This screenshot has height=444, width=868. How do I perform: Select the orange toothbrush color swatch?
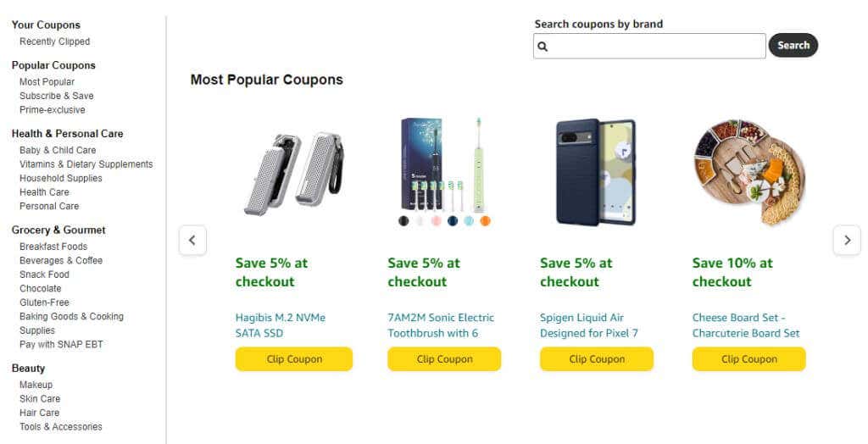click(485, 221)
